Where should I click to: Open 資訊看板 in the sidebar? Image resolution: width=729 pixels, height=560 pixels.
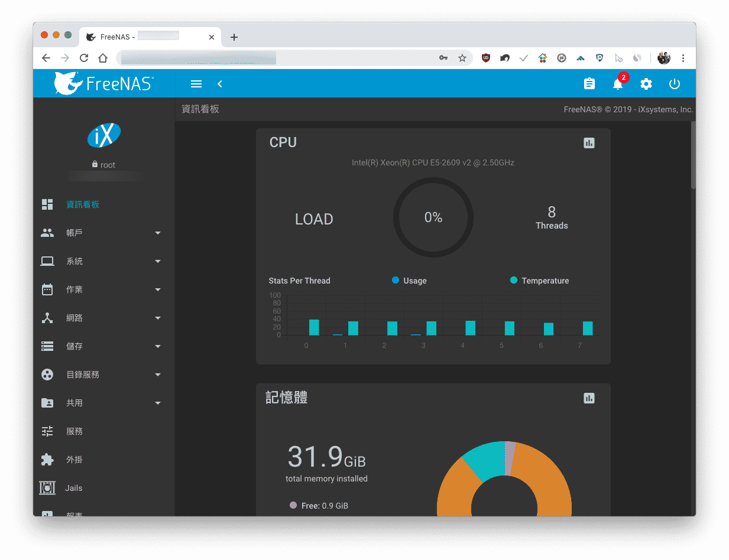104,204
